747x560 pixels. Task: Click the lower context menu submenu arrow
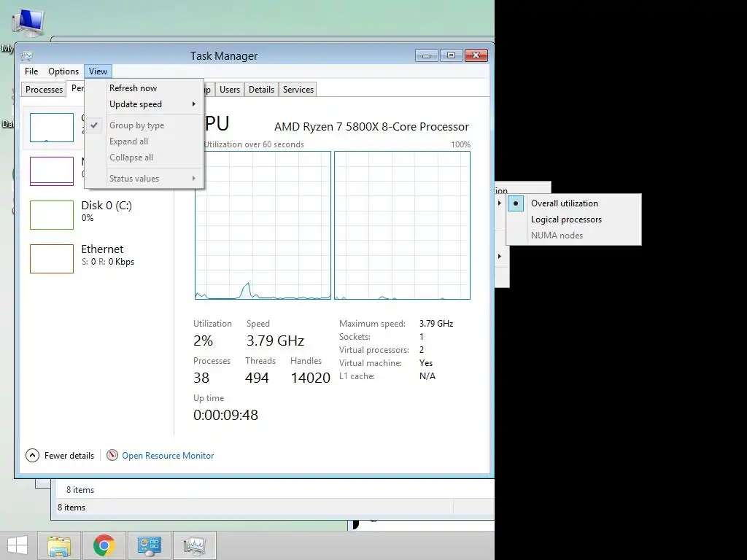[499, 256]
